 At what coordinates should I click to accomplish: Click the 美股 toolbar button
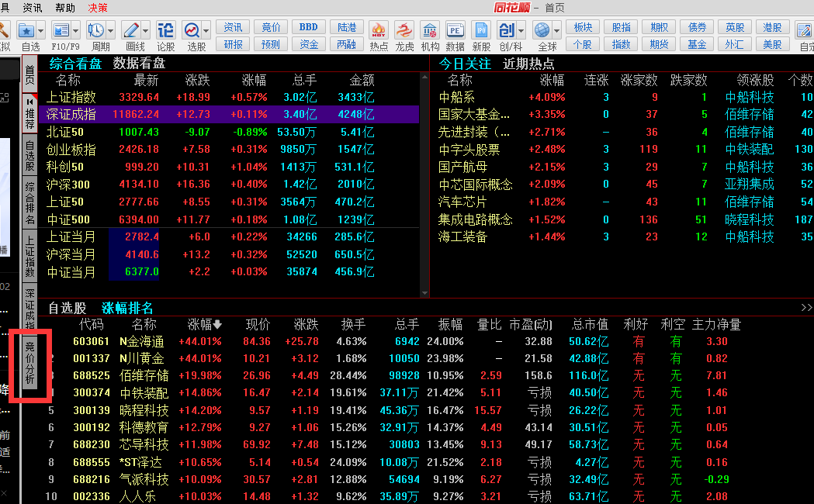coord(772,44)
